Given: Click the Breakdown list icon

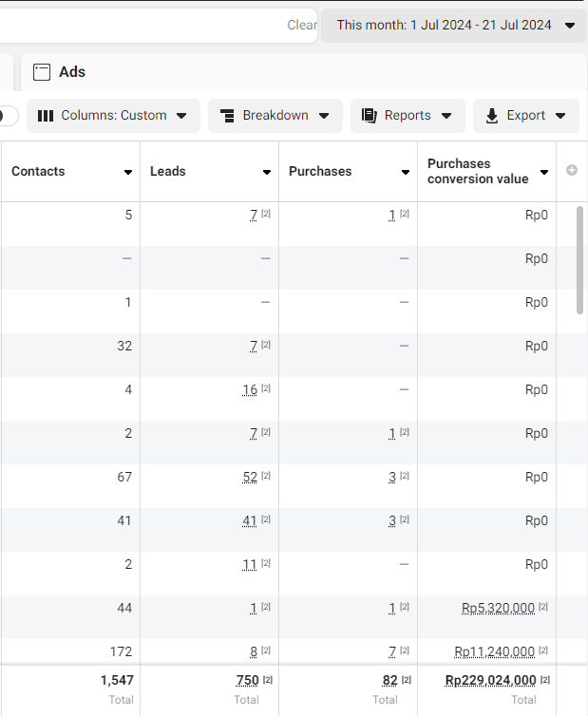Looking at the screenshot, I should (x=227, y=116).
